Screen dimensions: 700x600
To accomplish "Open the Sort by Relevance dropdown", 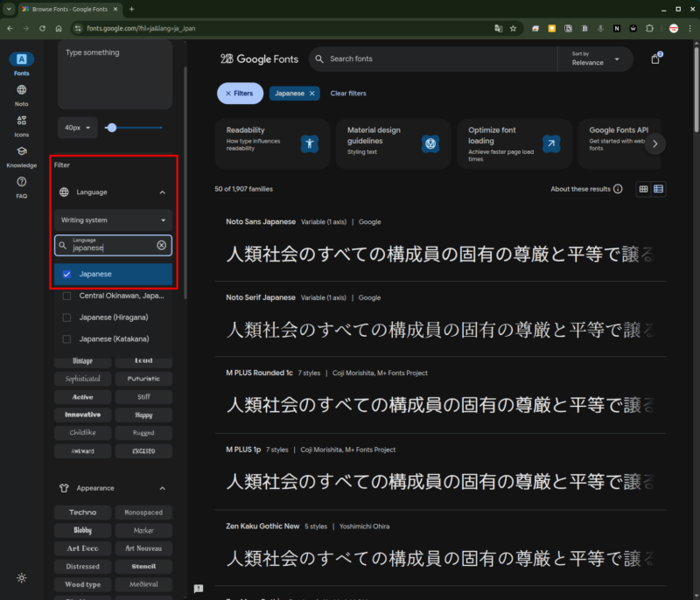I will point(595,59).
